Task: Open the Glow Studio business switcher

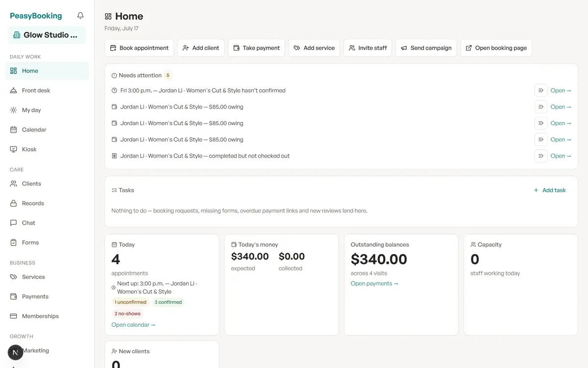Action: click(x=47, y=35)
